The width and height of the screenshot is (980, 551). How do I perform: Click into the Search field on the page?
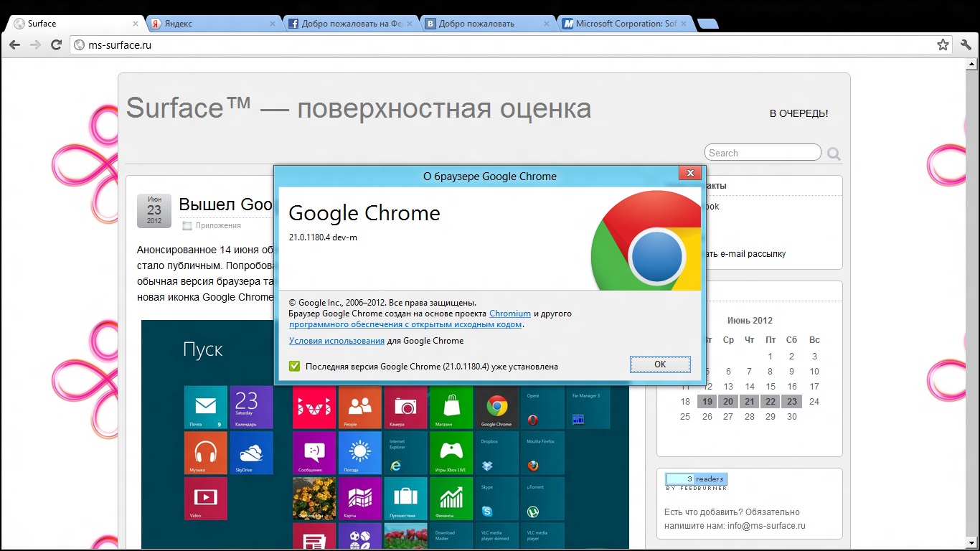[x=763, y=153]
